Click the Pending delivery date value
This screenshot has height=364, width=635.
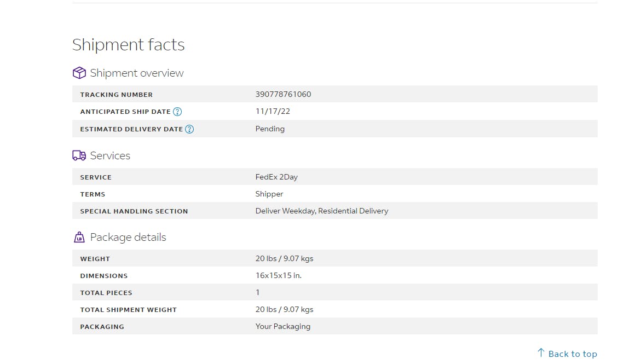270,129
